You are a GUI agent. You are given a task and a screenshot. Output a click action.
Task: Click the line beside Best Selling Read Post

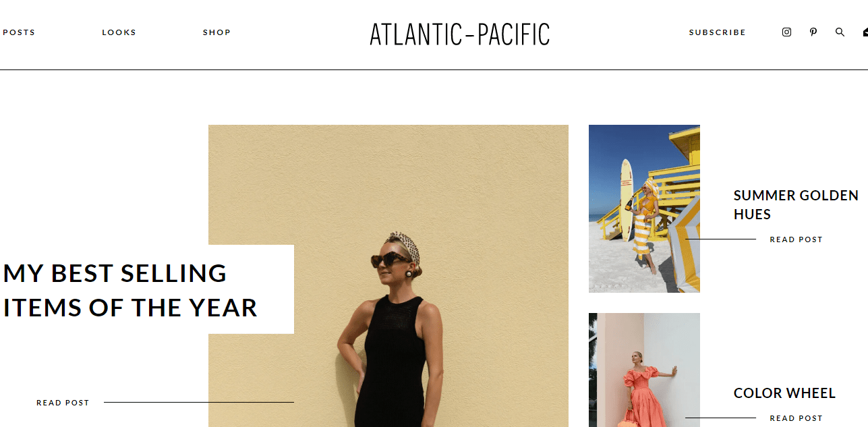tap(199, 403)
